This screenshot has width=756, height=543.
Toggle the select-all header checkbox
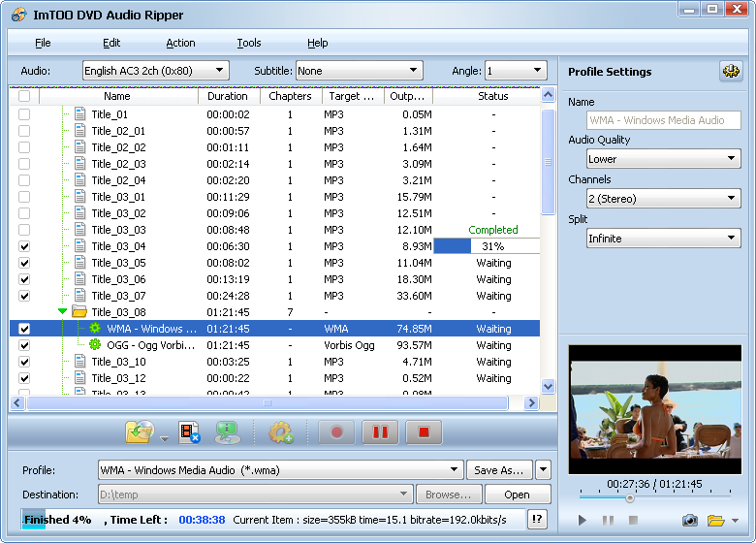24,96
